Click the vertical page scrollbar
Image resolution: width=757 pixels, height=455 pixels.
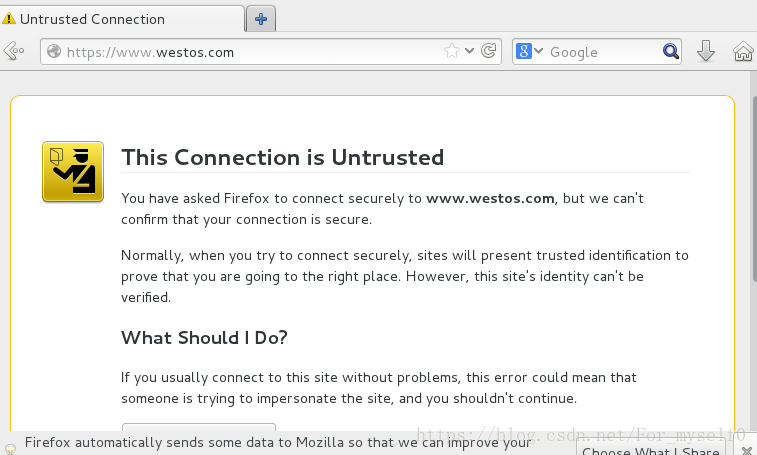click(754, 188)
